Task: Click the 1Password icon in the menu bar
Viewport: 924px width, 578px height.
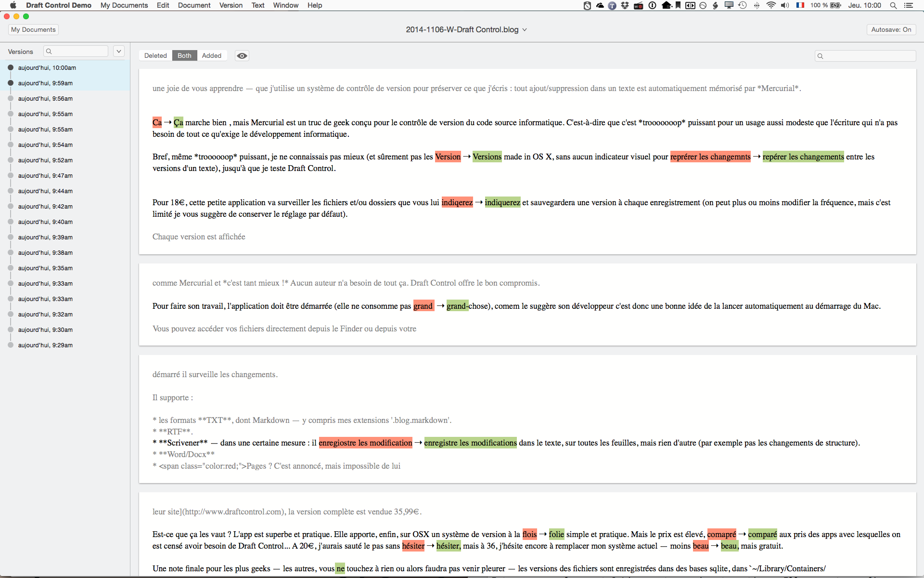Action: (x=652, y=5)
